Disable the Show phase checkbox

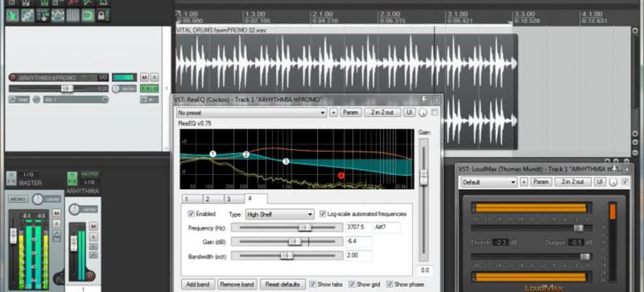click(390, 284)
